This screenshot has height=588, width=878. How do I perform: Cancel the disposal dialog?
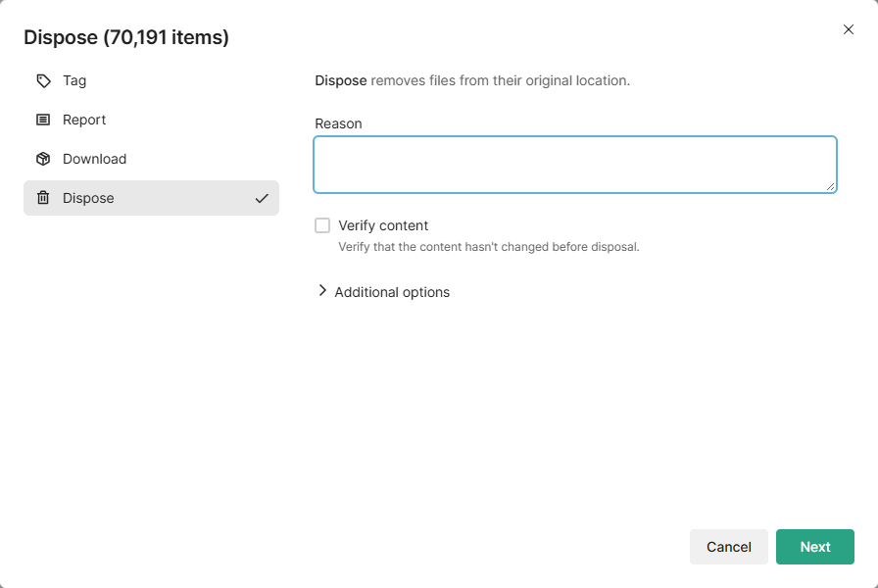[728, 547]
